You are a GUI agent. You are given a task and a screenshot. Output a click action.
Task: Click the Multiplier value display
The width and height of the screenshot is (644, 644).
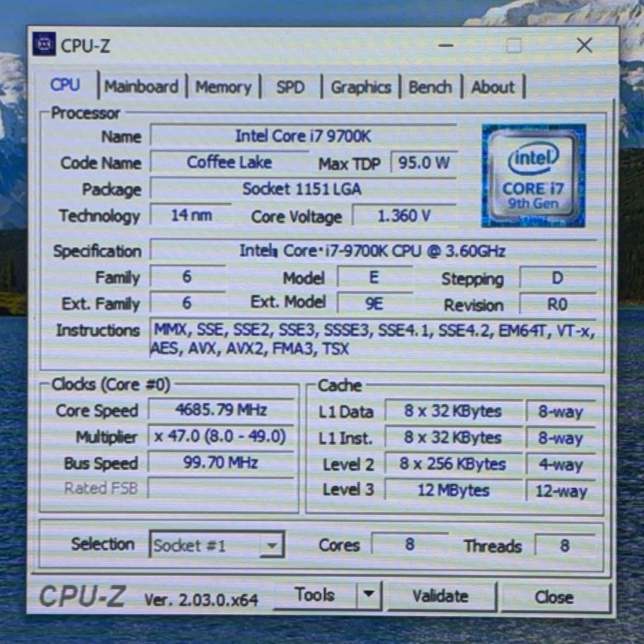coord(221,436)
